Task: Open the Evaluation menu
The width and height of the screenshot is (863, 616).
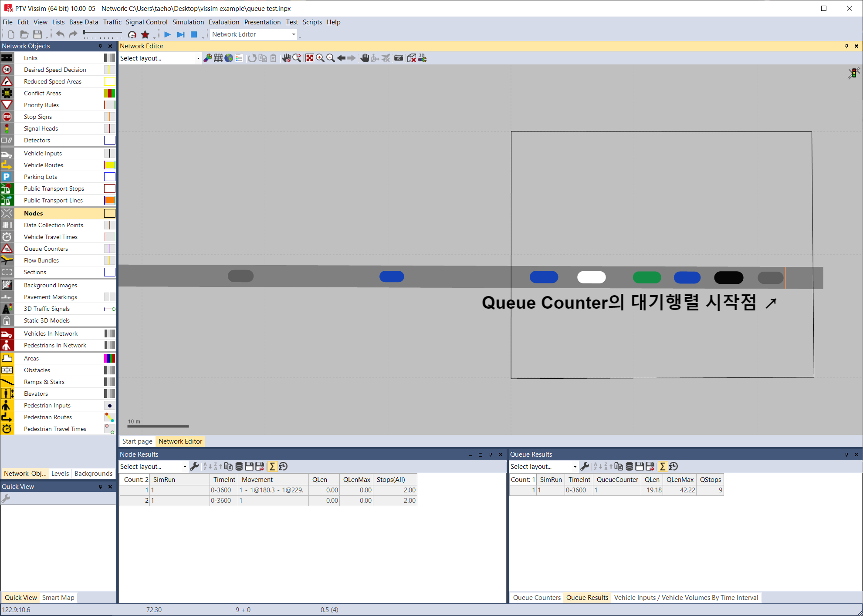Action: [x=223, y=22]
